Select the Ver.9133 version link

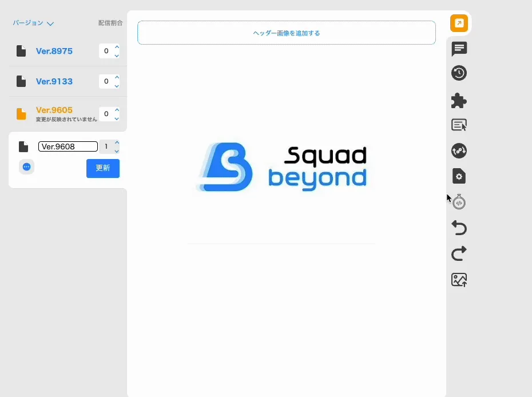click(x=54, y=81)
